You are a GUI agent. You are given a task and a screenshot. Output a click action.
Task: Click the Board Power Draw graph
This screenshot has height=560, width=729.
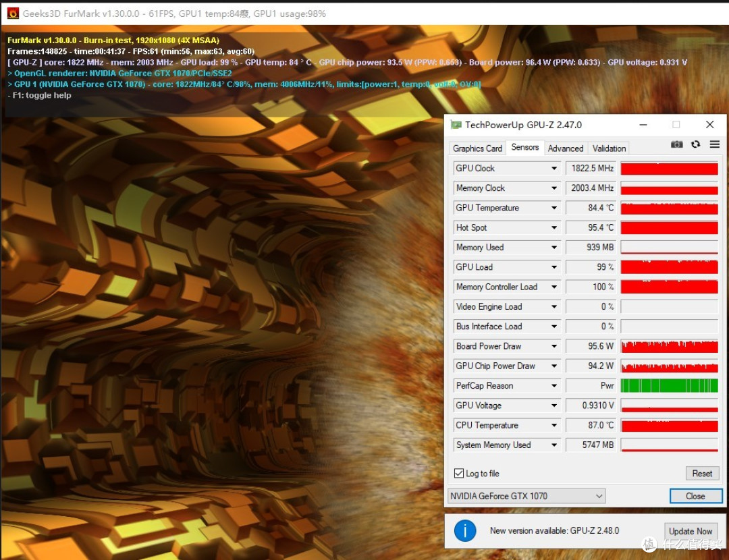point(669,347)
